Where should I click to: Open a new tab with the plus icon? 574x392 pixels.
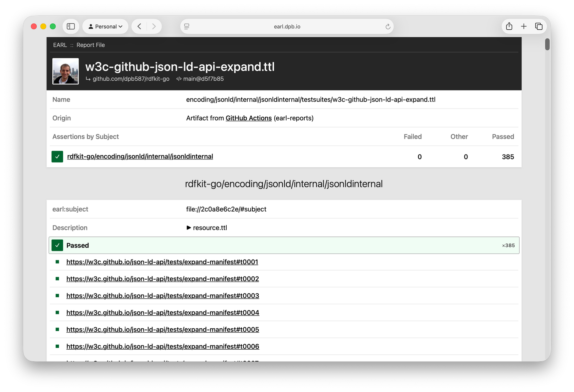524,26
